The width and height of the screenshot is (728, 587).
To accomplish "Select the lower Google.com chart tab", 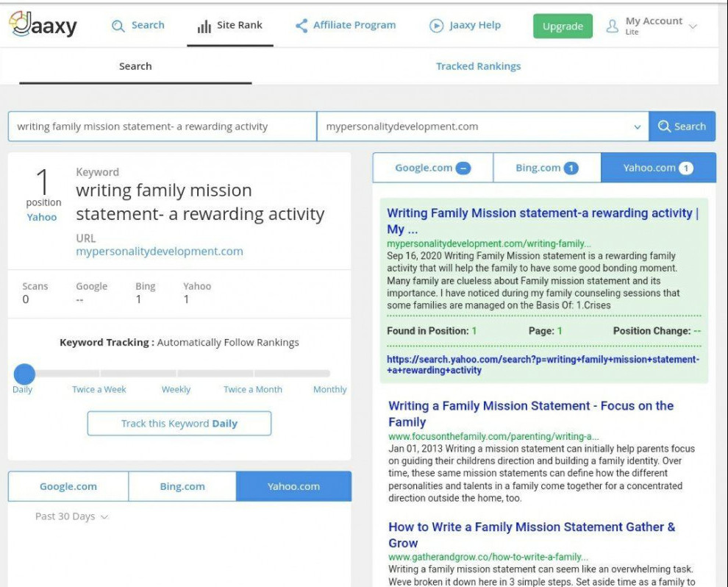I will pos(68,486).
